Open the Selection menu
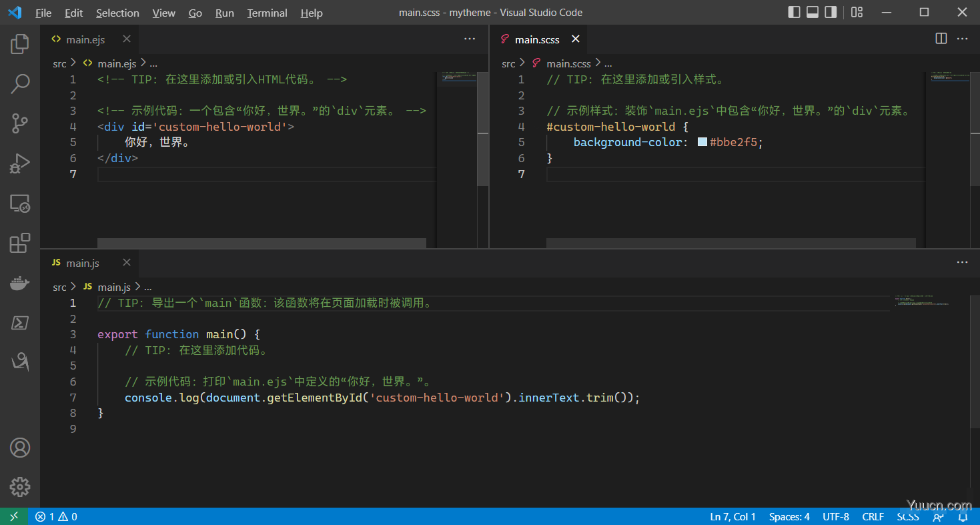 117,13
